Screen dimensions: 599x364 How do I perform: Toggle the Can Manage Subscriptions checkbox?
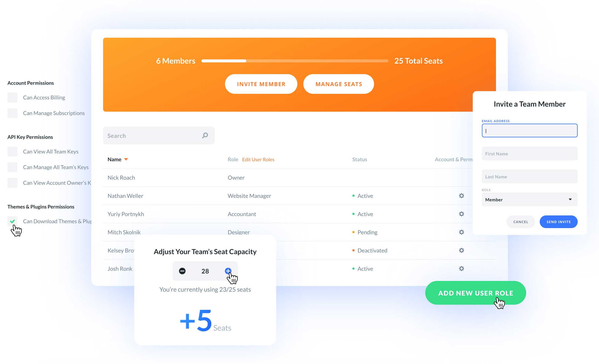pos(13,113)
